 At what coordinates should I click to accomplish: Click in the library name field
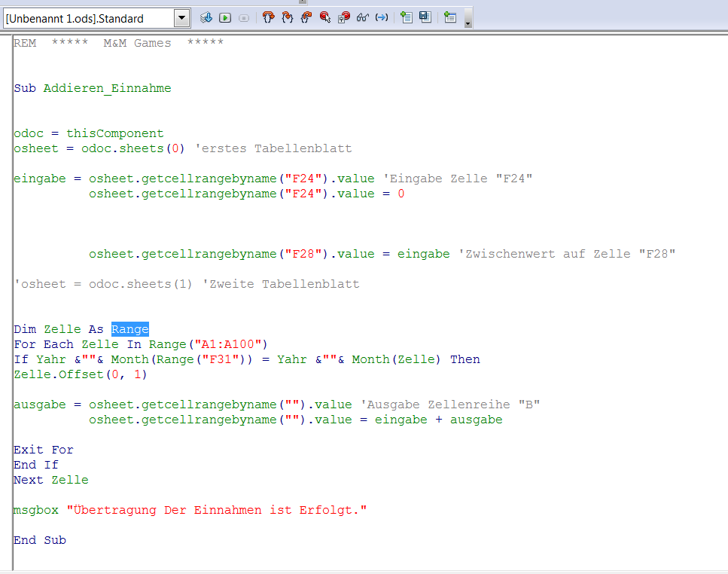point(87,18)
